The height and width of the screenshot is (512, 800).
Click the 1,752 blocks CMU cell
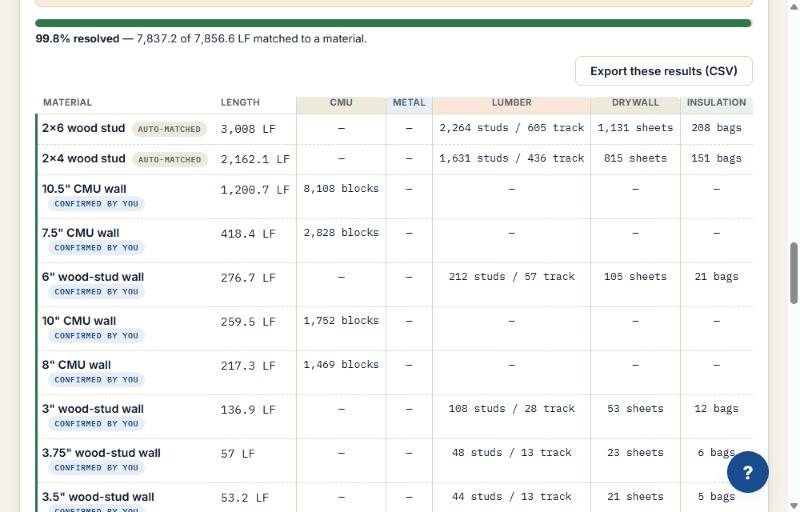pos(341,321)
